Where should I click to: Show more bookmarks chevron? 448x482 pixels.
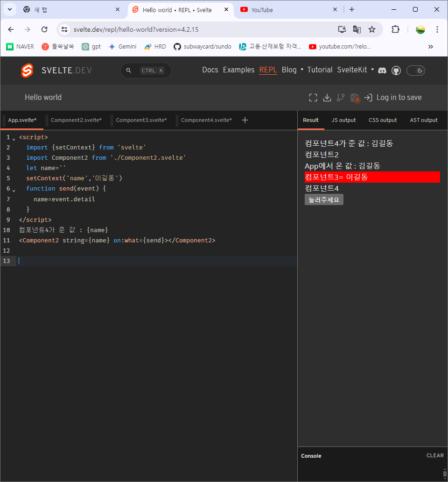point(430,47)
